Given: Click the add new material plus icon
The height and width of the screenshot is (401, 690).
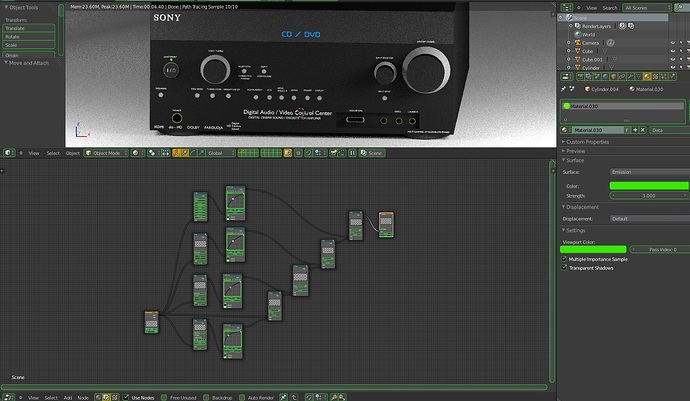Looking at the screenshot, I should [x=635, y=130].
